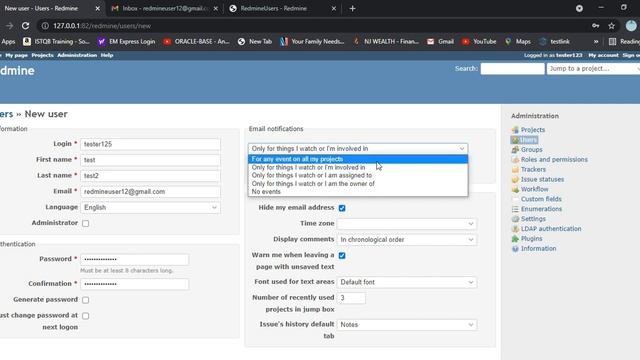Click the Plugins puzzle icon
The width and height of the screenshot is (640, 360).
coord(515,239)
